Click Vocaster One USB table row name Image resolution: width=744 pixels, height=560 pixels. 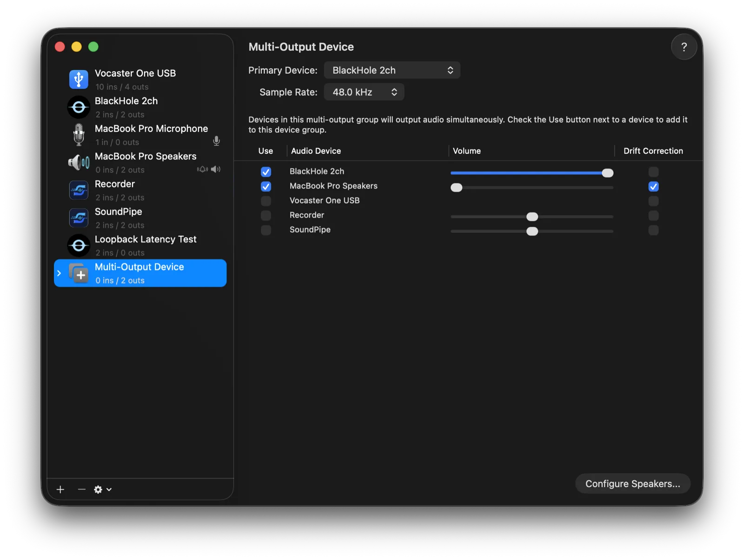[x=325, y=200]
